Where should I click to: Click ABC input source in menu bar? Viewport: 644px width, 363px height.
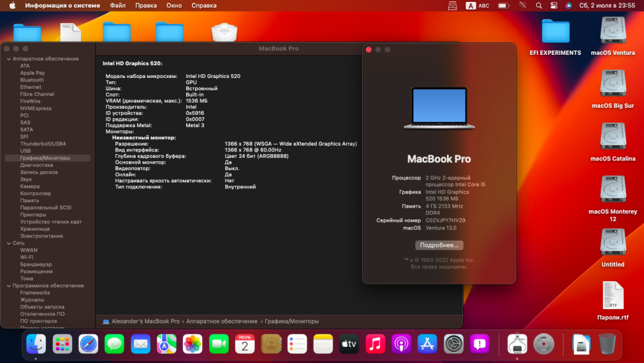pyautogui.click(x=477, y=6)
